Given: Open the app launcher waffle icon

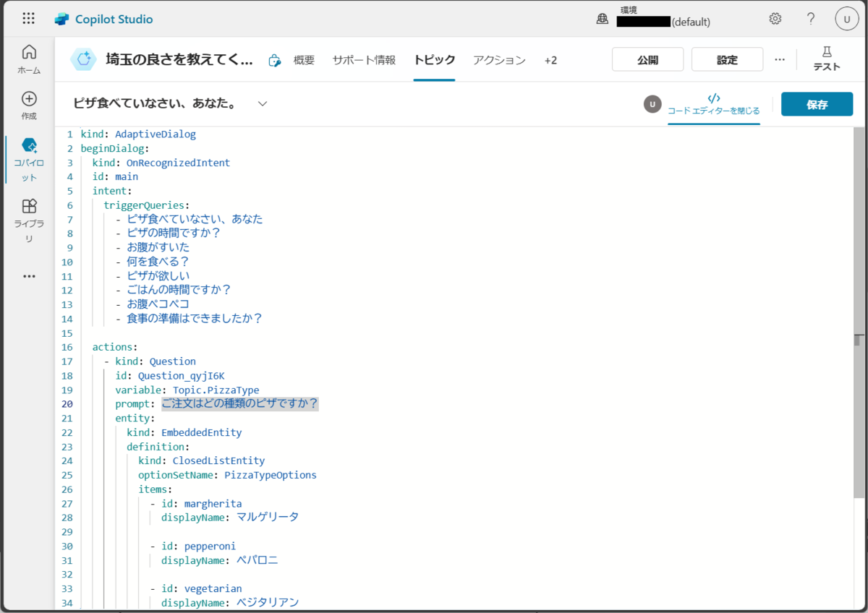Looking at the screenshot, I should coord(29,19).
